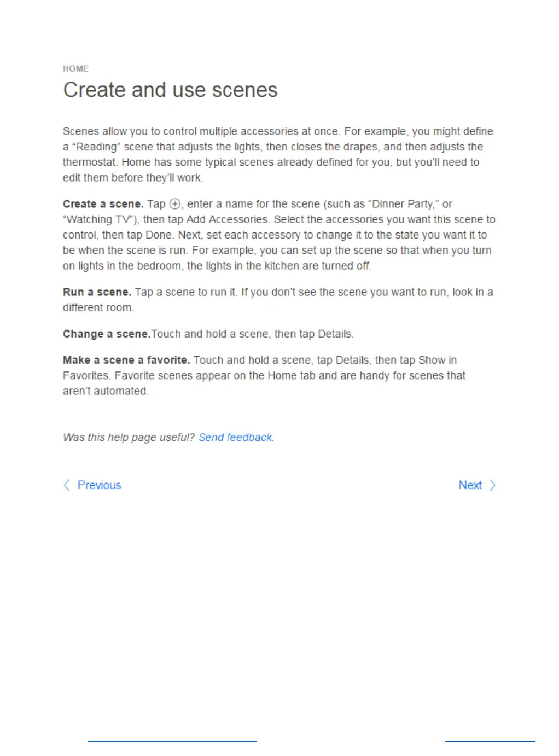
Task: Go to the Previous help page
Action: pos(99,485)
